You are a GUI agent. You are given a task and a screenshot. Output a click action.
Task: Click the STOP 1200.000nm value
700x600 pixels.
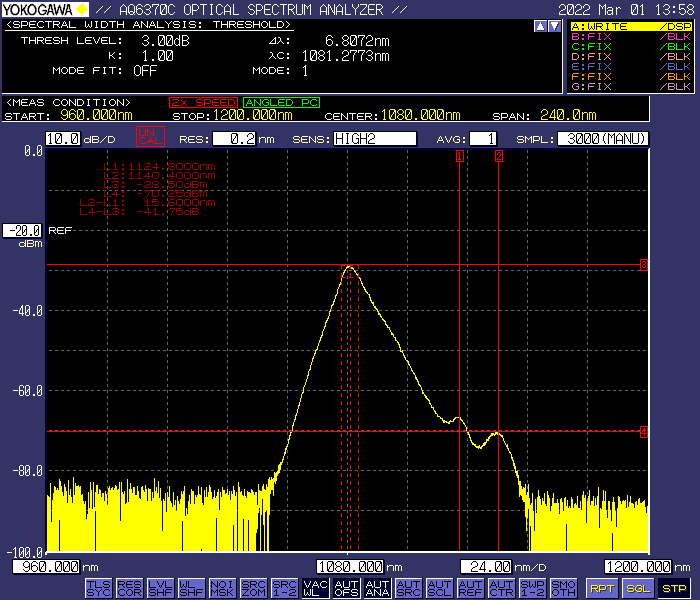click(253, 115)
